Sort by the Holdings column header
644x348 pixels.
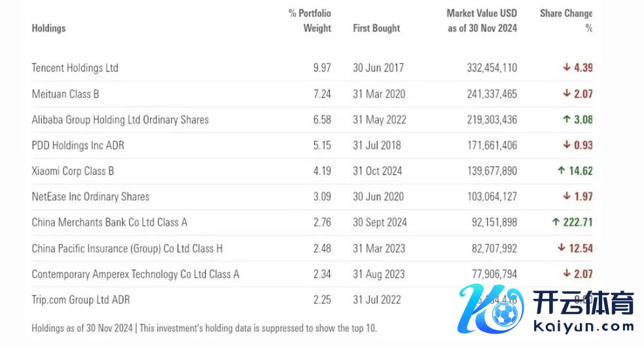point(48,28)
